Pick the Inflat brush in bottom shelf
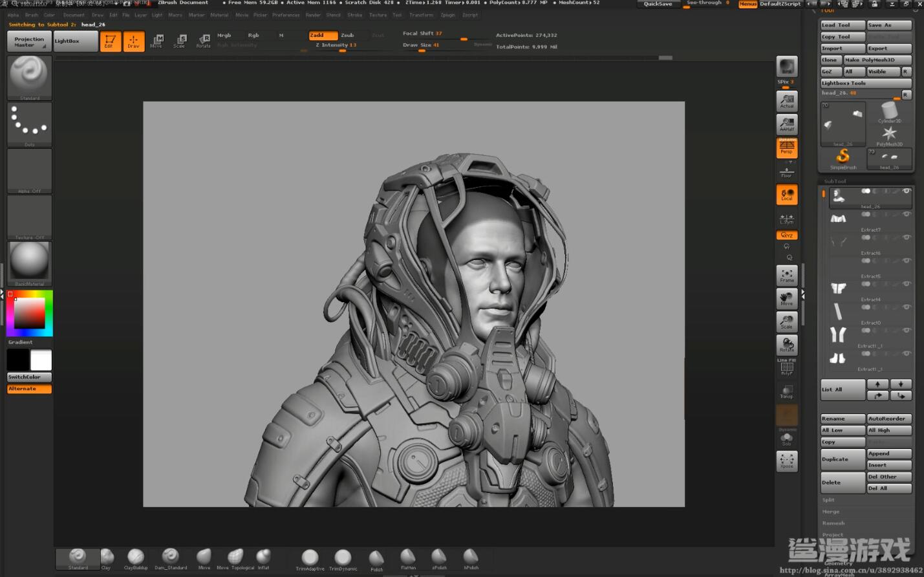Viewport: 924px width, 577px height. (x=263, y=559)
